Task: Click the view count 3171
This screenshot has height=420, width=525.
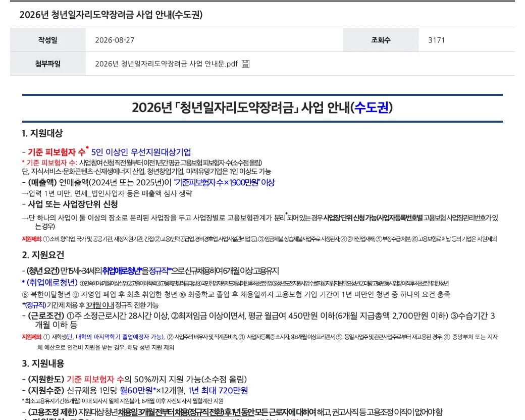Action: pos(437,40)
